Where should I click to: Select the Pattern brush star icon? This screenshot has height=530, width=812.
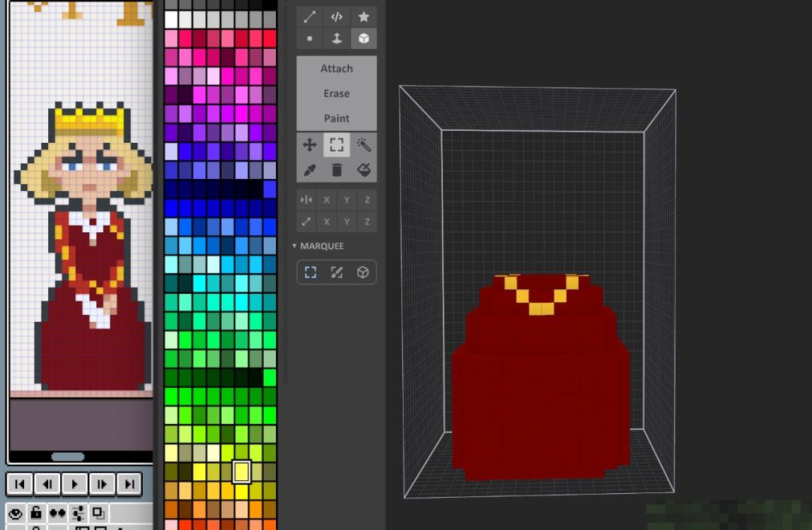tap(364, 17)
